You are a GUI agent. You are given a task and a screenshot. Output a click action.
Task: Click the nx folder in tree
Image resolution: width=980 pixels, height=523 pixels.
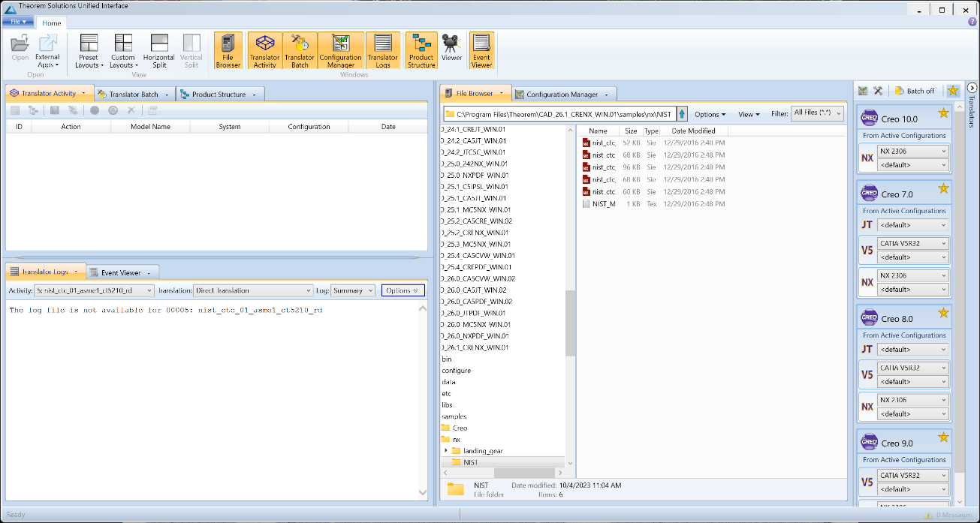click(x=457, y=439)
